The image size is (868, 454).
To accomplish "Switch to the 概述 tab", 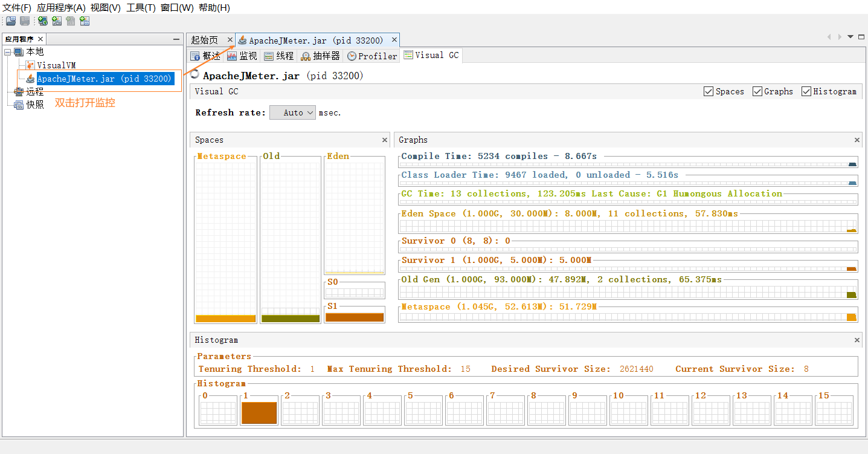I will [205, 56].
